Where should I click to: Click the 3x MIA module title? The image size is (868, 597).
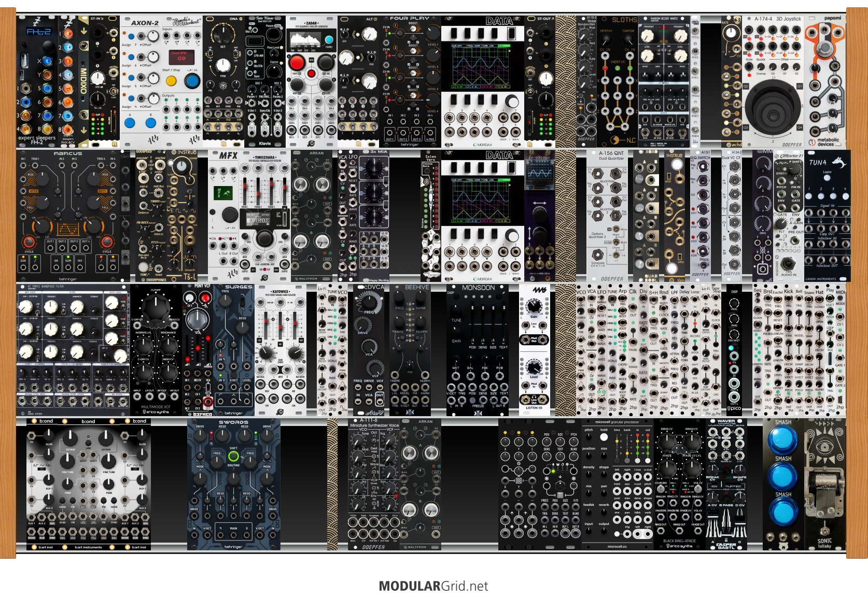pos(379,152)
